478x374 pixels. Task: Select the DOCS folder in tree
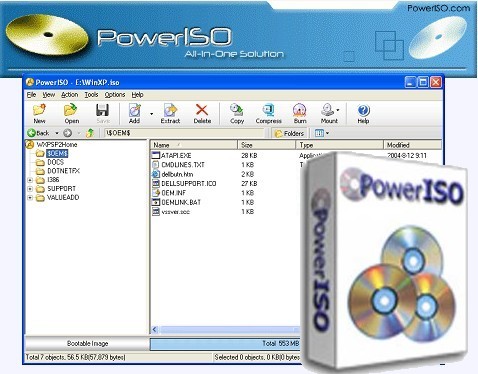coord(55,162)
